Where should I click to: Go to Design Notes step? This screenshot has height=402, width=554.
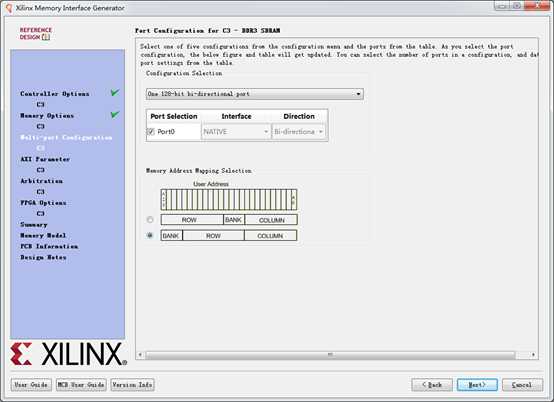pos(43,257)
